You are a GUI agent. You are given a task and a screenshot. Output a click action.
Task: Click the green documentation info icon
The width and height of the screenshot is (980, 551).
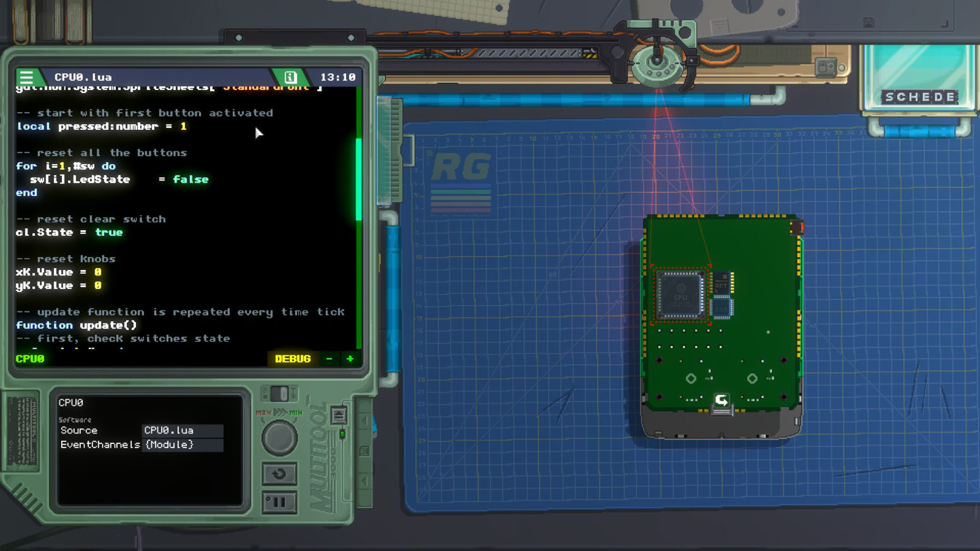(x=290, y=78)
